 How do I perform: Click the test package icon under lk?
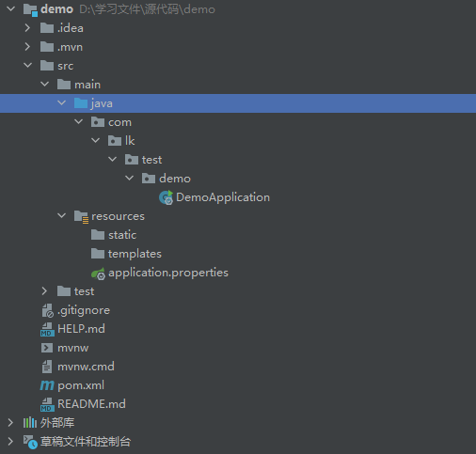[132, 160]
